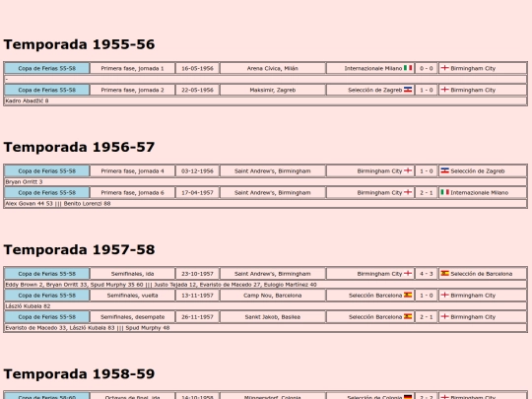Click 'Primera fase, jornada 4' cell

pyautogui.click(x=133, y=171)
